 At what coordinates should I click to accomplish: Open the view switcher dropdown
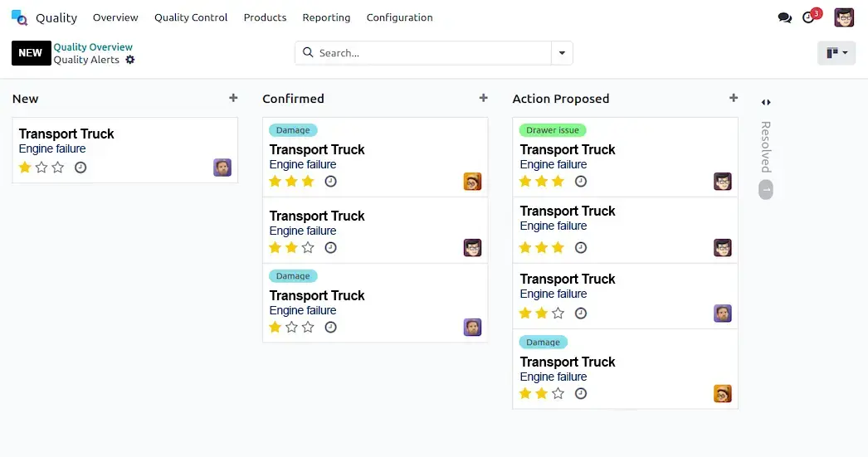836,53
